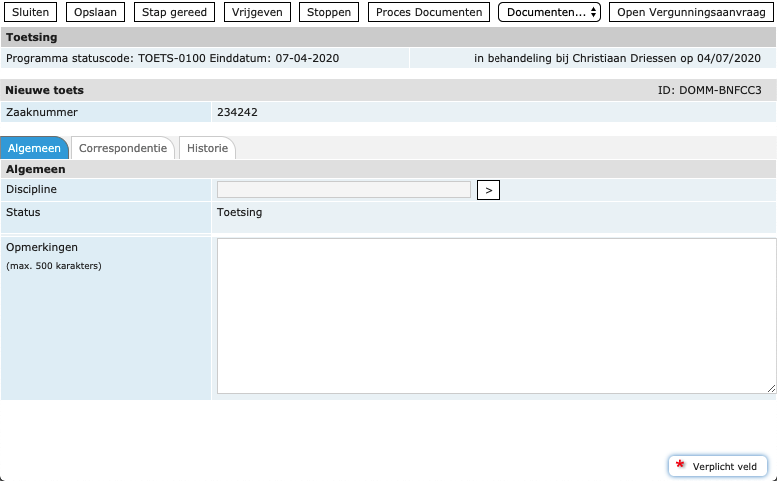
Task: Click the red asterisk required-field icon
Action: point(681,465)
